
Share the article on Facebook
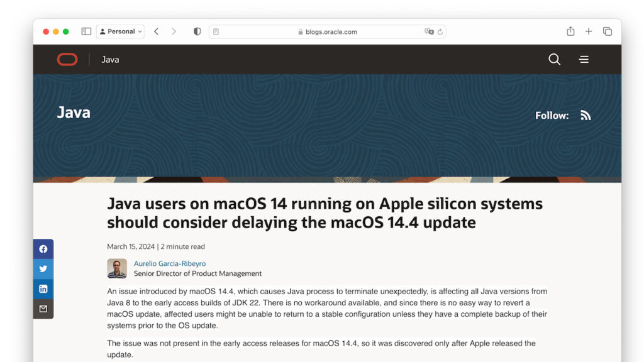(x=43, y=248)
